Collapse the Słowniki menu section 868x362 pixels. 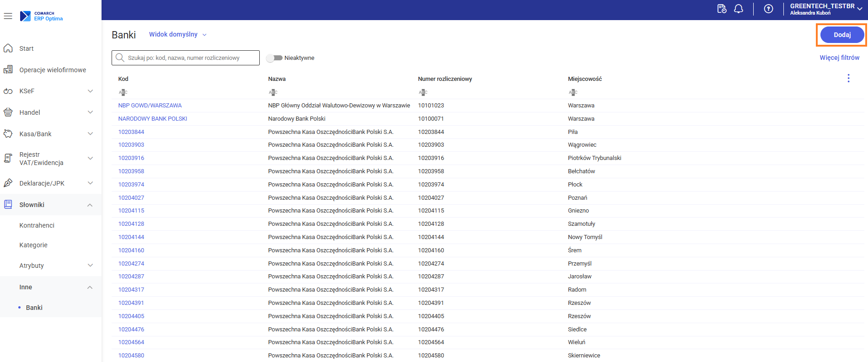click(x=90, y=205)
